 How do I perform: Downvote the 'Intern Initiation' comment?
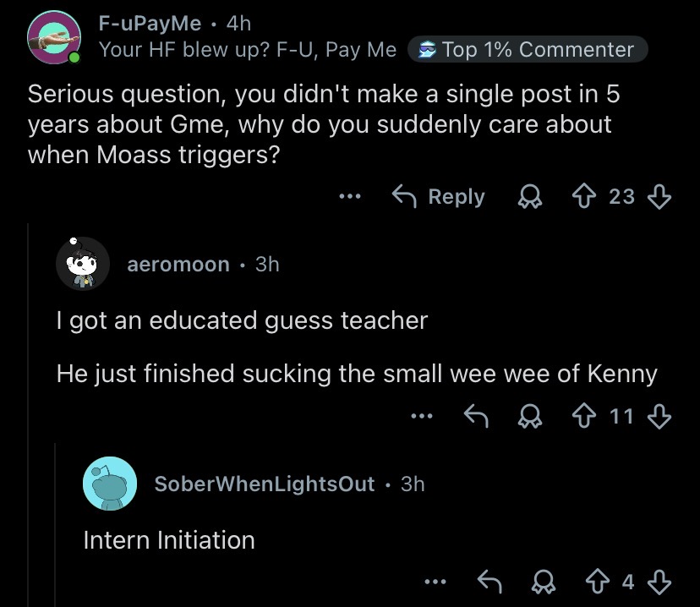tap(659, 581)
